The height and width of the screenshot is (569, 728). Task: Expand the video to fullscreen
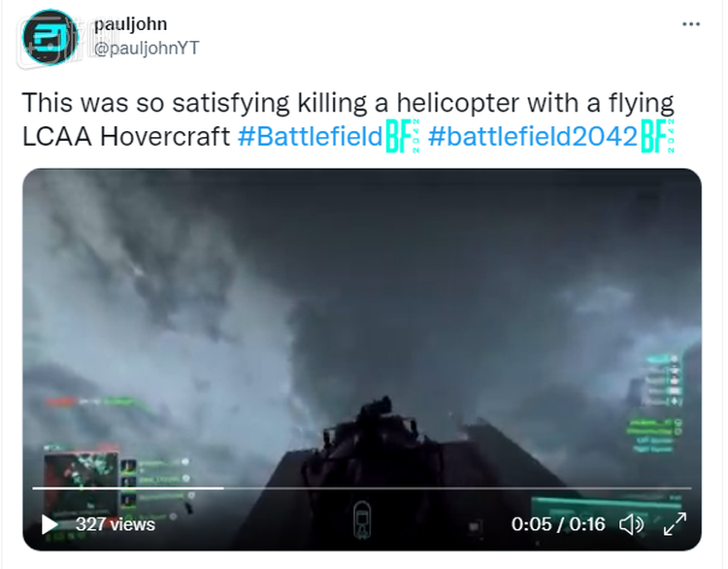[x=675, y=524]
